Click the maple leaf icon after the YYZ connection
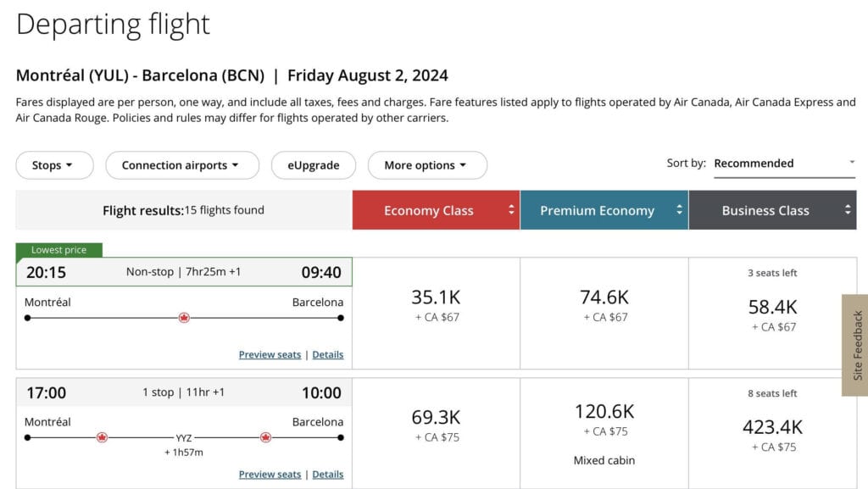This screenshot has width=868, height=489. (265, 437)
